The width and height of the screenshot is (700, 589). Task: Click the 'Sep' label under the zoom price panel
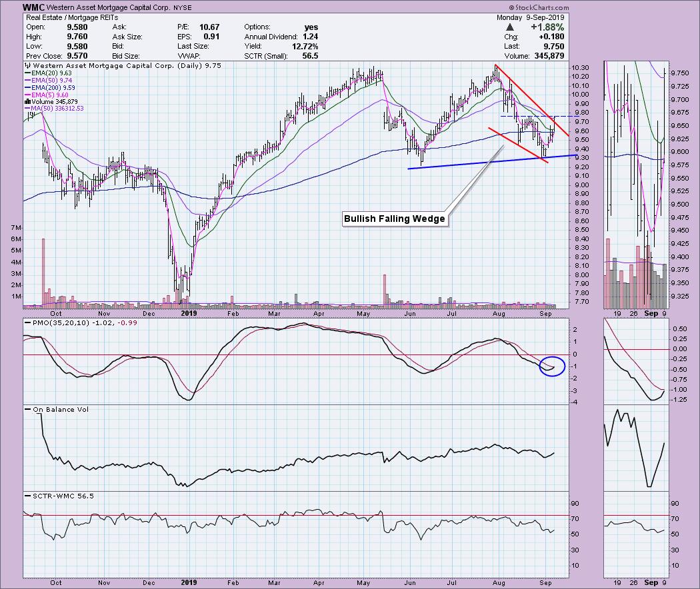651,313
